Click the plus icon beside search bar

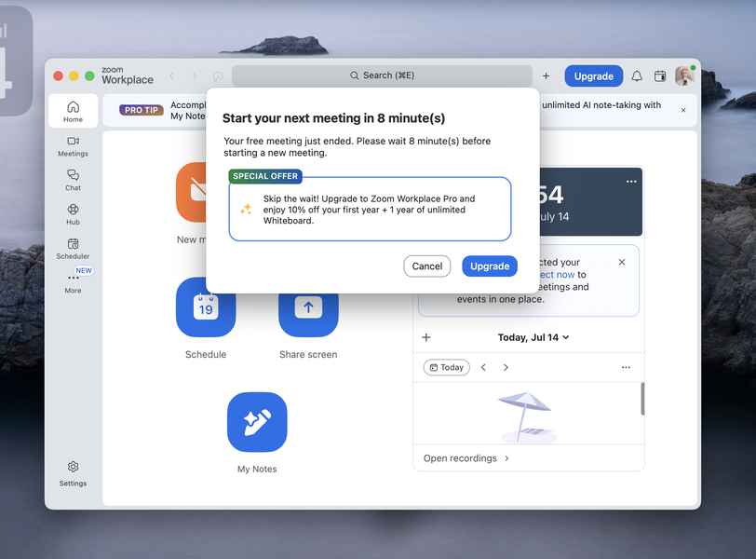pos(546,75)
